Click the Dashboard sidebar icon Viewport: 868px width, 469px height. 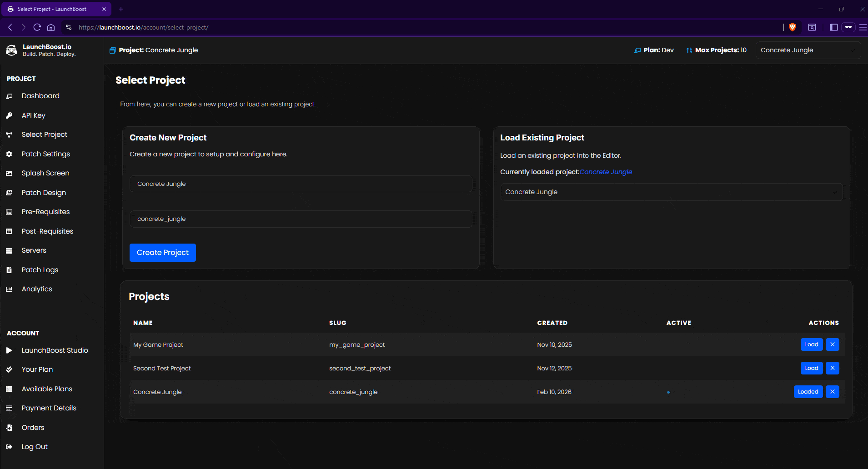click(x=9, y=96)
